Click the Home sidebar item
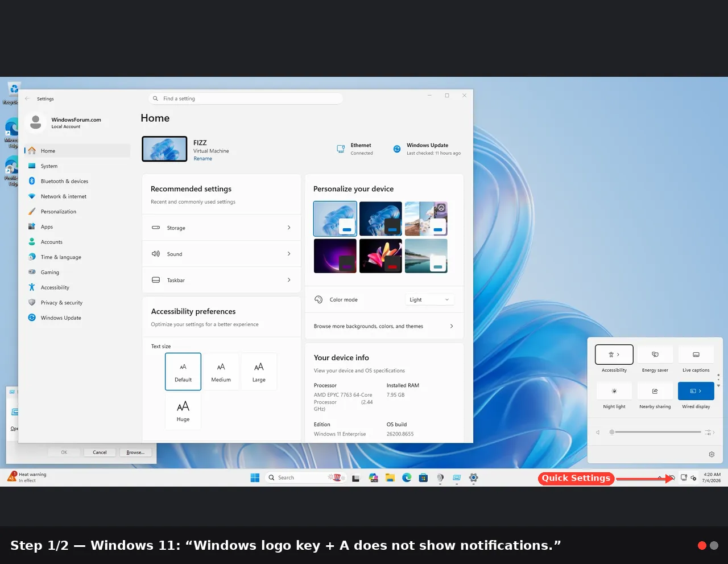The height and width of the screenshot is (564, 728). (x=77, y=151)
